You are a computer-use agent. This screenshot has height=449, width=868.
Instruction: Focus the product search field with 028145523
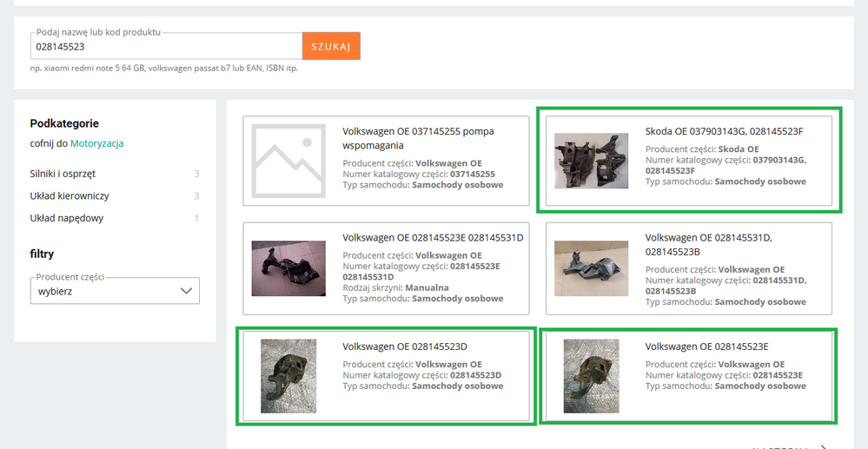coord(165,47)
